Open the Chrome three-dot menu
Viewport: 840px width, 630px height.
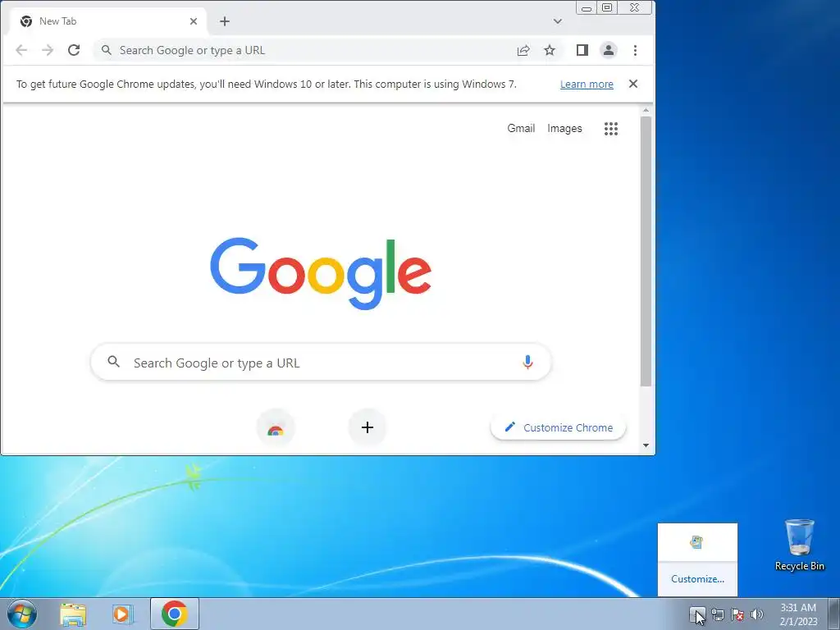tap(636, 50)
